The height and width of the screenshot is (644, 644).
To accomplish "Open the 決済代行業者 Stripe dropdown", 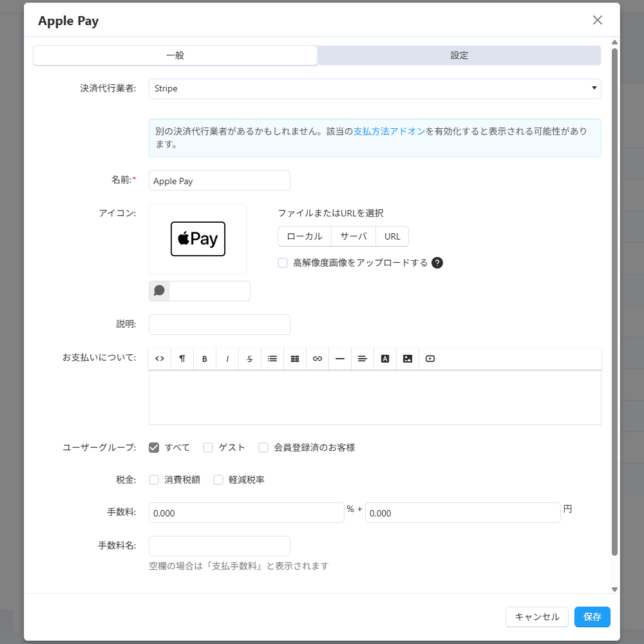I will [375, 89].
